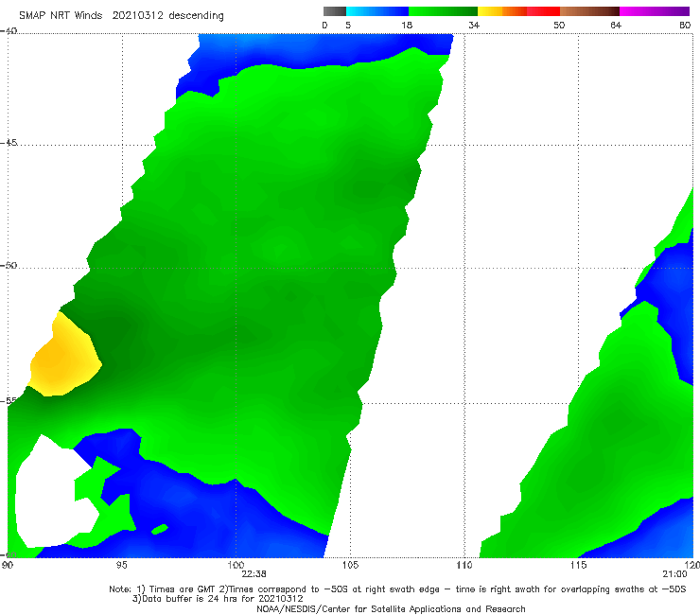Click the cyan-blue 5-18 segment of the color bar
The width and height of the screenshot is (700, 615).
point(377,11)
